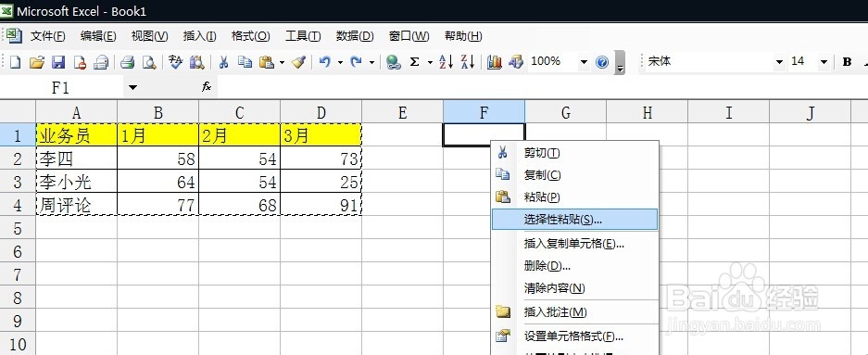Click the AutoSum sigma icon
Viewport: 868px width, 355px height.
click(x=415, y=63)
